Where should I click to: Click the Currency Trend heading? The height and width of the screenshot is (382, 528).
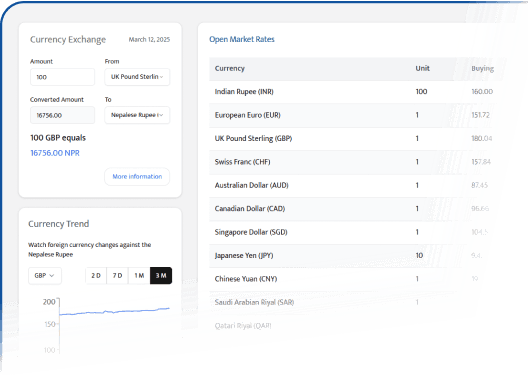59,224
